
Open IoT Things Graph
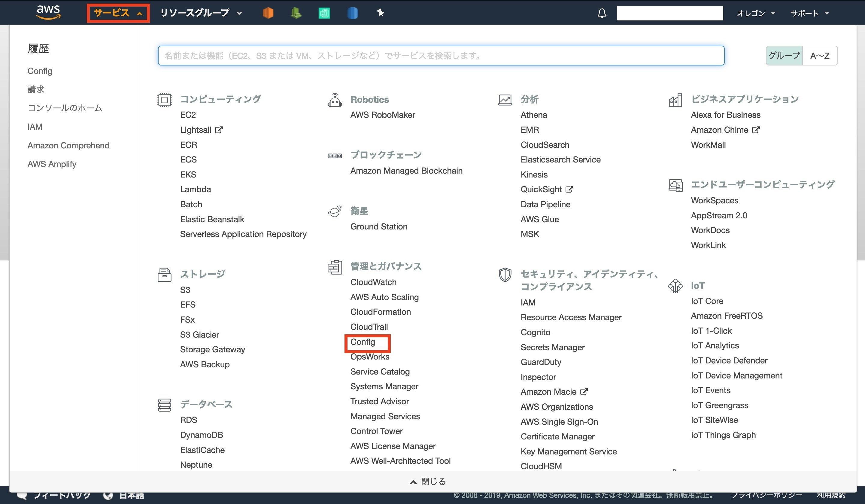(x=723, y=435)
